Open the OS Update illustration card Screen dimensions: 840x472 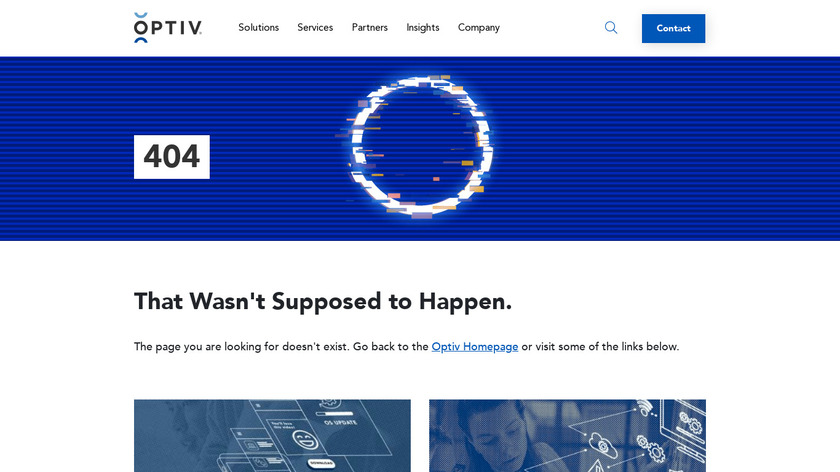[x=272, y=436]
